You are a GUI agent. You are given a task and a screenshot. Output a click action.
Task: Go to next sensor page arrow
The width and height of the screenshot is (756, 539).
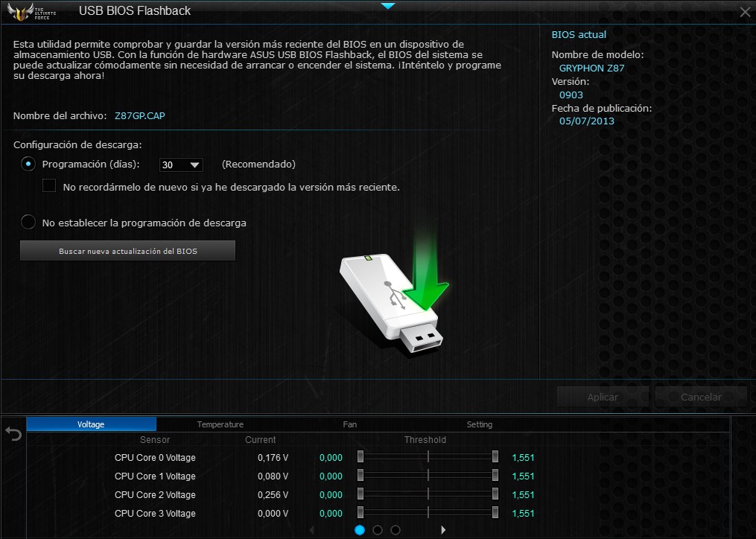(443, 530)
